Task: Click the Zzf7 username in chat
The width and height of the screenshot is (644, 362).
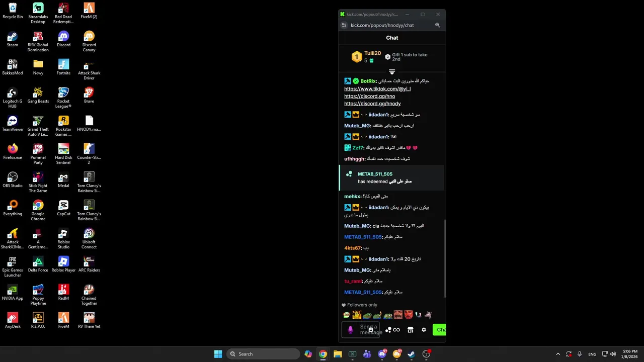Action: (x=358, y=148)
